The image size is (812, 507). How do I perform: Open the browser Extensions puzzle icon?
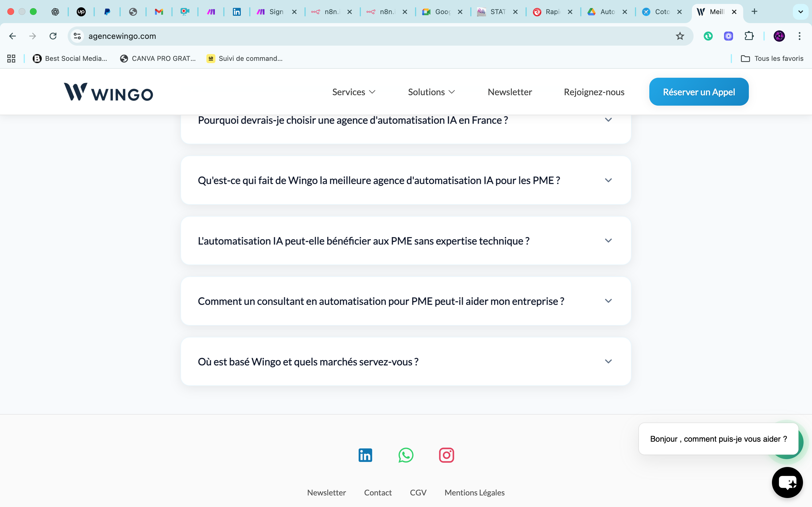coord(749,36)
